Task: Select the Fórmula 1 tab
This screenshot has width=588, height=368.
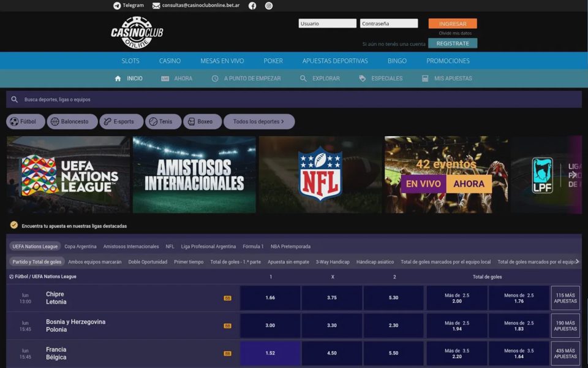Action: point(253,247)
